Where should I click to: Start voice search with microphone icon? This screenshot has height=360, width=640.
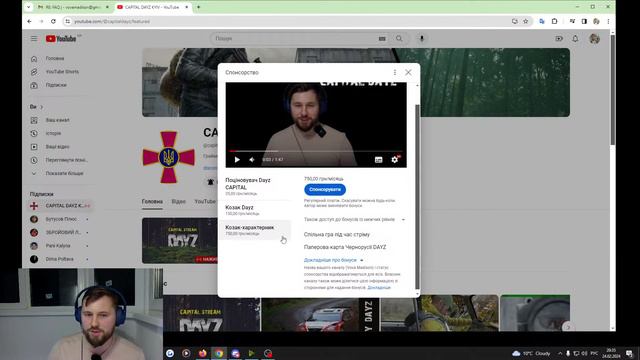pyautogui.click(x=422, y=38)
